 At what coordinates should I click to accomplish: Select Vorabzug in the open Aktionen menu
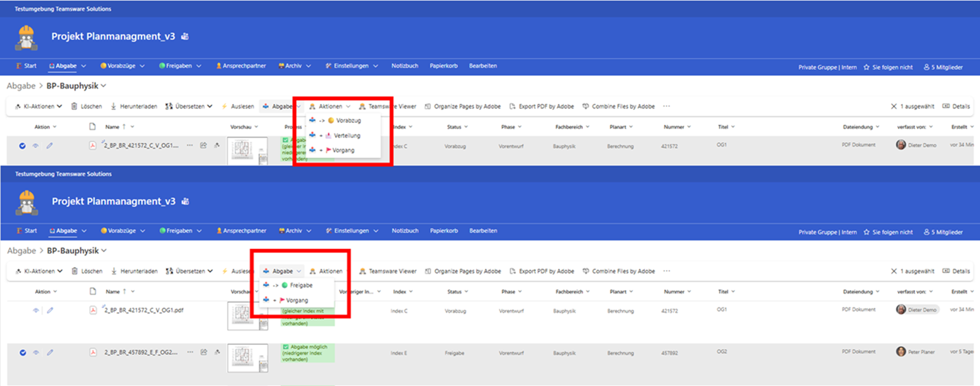pyautogui.click(x=348, y=121)
